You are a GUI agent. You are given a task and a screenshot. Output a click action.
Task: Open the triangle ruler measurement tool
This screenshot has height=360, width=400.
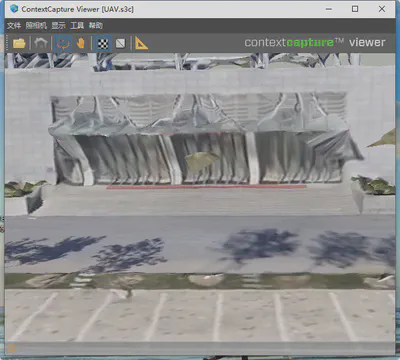[141, 43]
